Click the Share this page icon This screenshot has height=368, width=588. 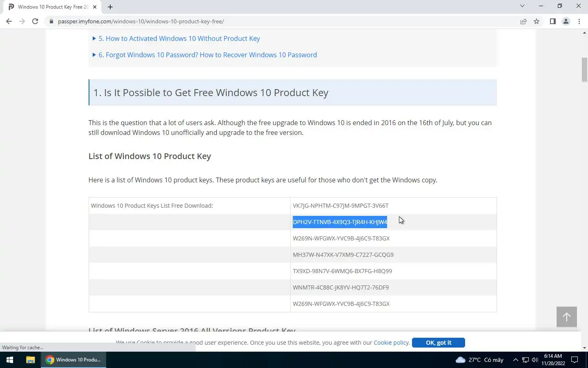523,21
